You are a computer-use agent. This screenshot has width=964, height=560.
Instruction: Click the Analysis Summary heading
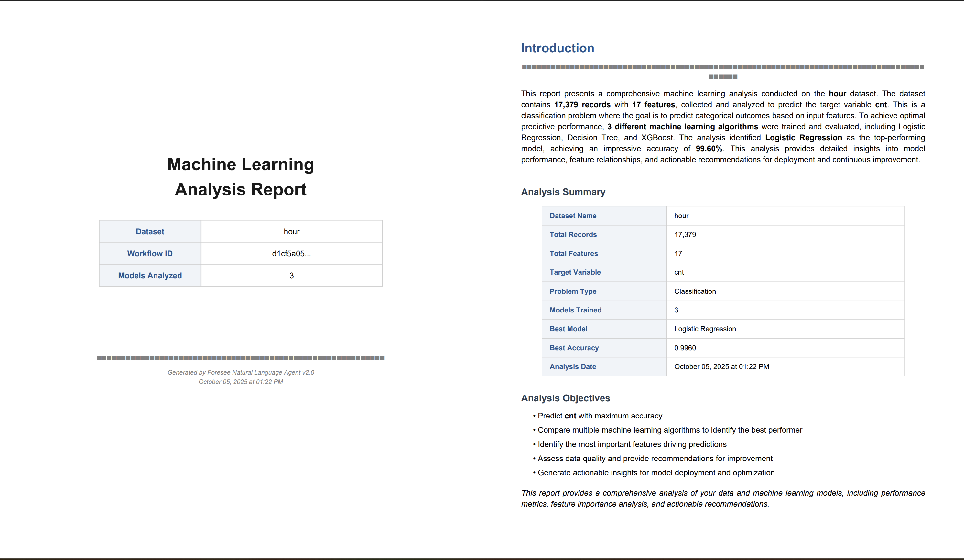pos(563,192)
